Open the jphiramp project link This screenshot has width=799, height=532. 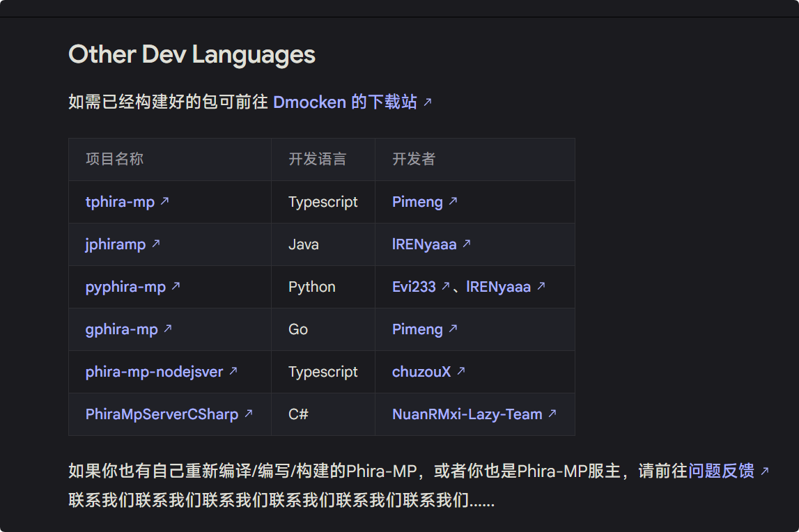116,244
